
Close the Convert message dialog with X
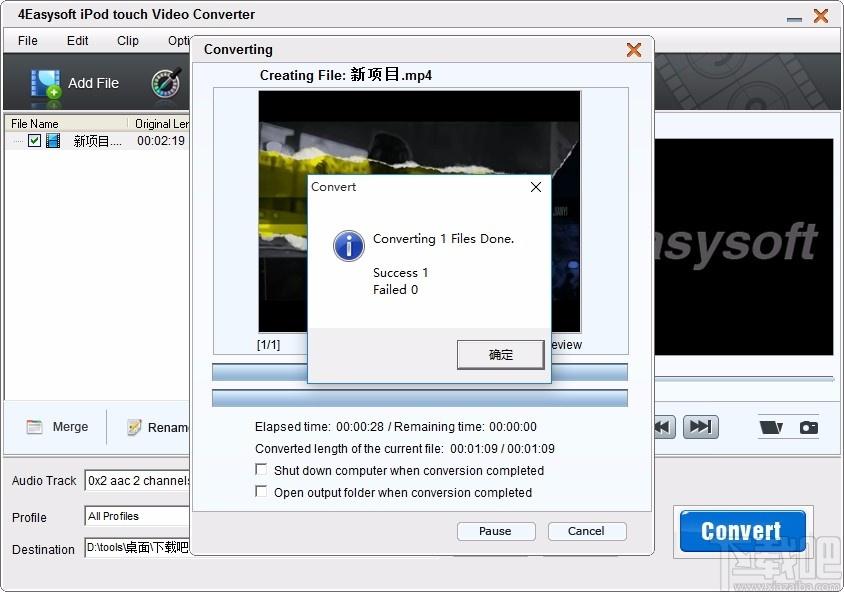point(536,187)
